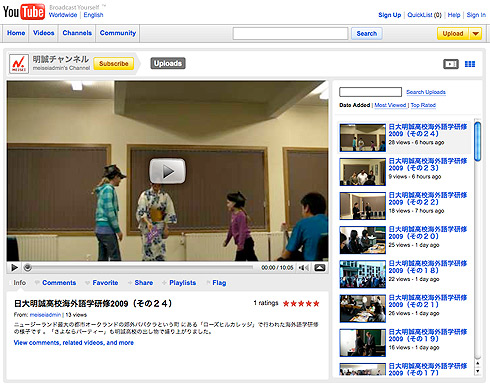This screenshot has height=385, width=490.
Task: Click the small play button below video
Action: [14, 267]
